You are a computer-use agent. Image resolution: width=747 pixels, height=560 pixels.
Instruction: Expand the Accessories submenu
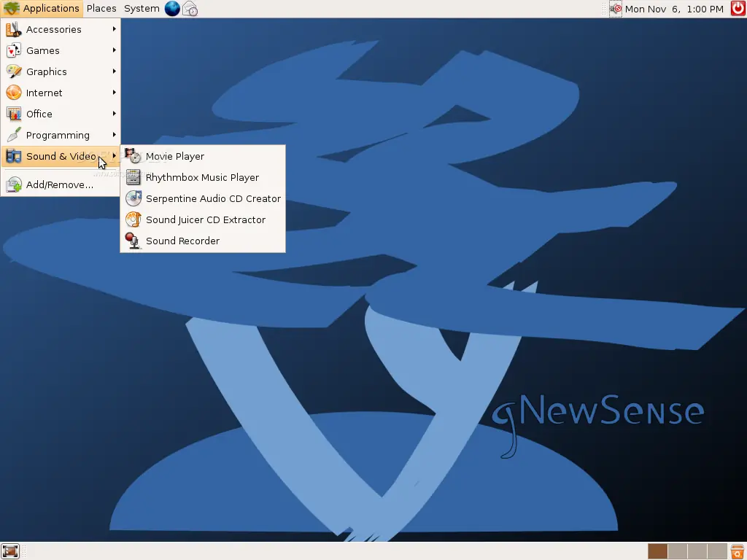(55, 29)
